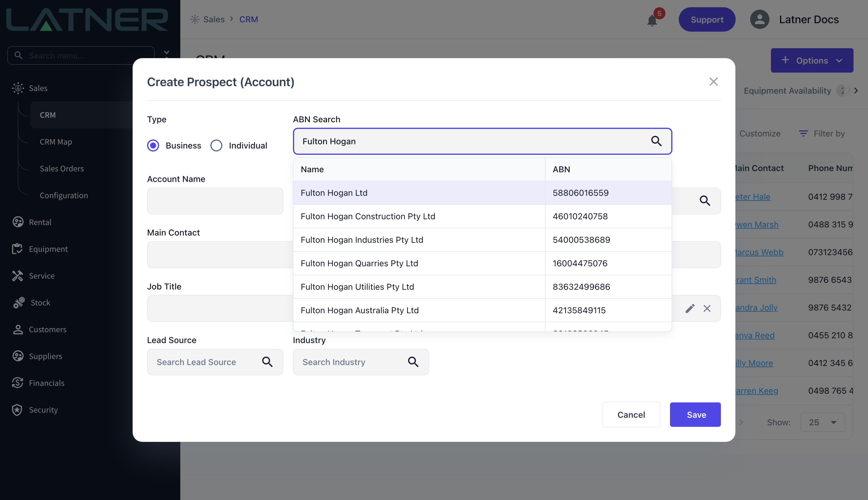
Task: Click the pencil edit icon in the dialog
Action: click(x=690, y=308)
